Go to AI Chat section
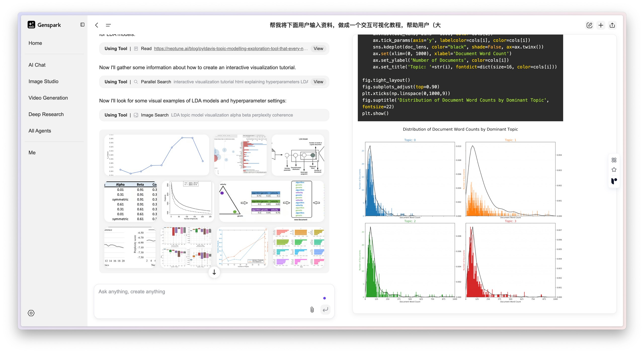 [x=37, y=65]
